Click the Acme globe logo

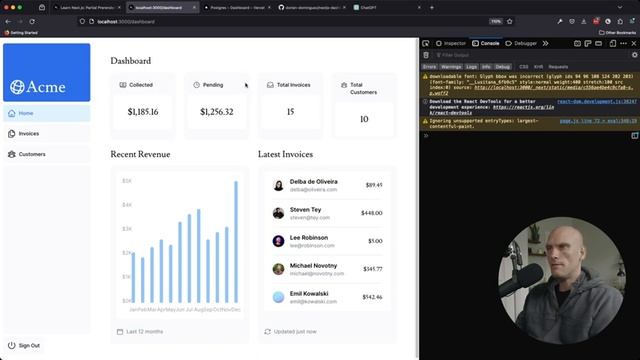click(17, 87)
